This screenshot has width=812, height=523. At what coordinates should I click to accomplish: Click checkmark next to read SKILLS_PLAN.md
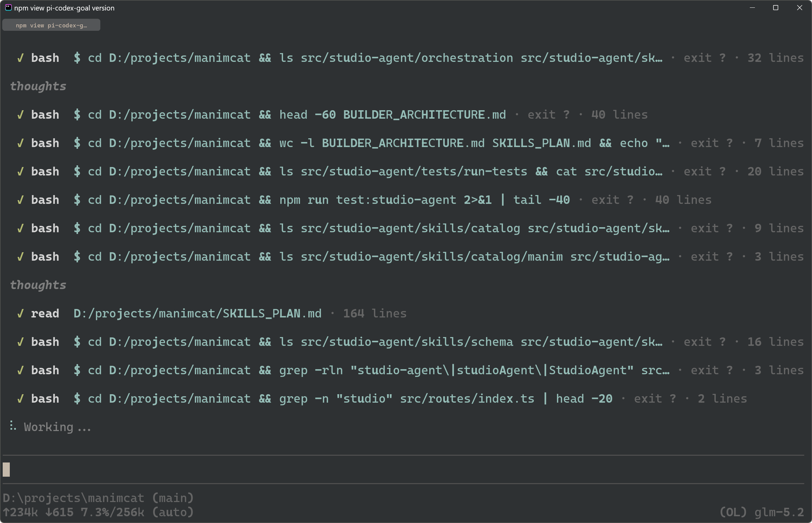[x=20, y=313]
